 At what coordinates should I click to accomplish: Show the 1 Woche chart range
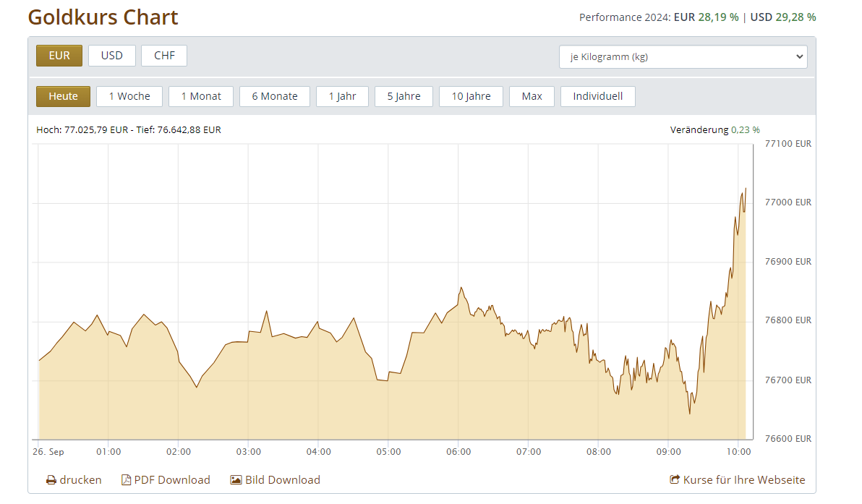click(x=129, y=96)
